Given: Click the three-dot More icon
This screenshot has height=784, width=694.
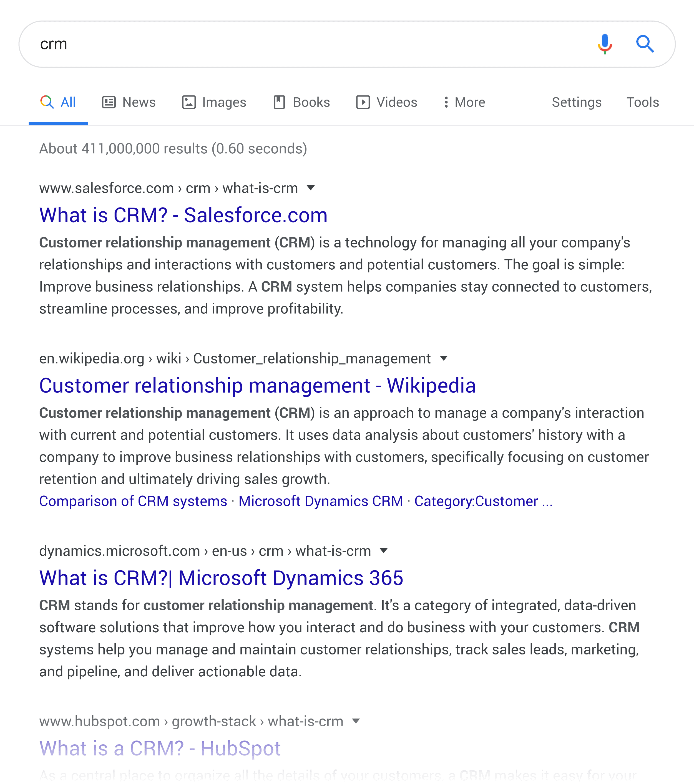Looking at the screenshot, I should tap(446, 102).
